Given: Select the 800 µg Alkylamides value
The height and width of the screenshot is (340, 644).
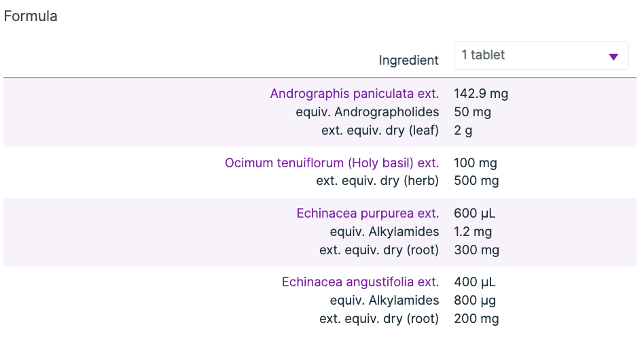Looking at the screenshot, I should coord(474,301).
